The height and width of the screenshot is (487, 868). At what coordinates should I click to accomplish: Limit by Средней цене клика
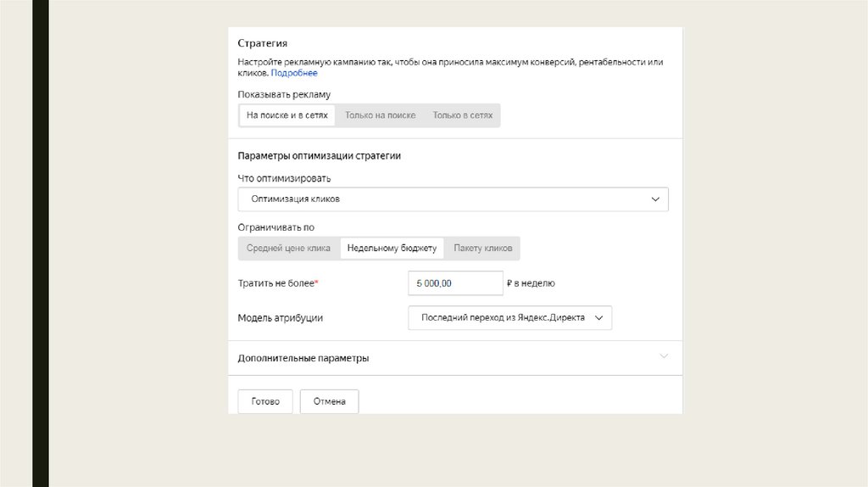click(288, 249)
